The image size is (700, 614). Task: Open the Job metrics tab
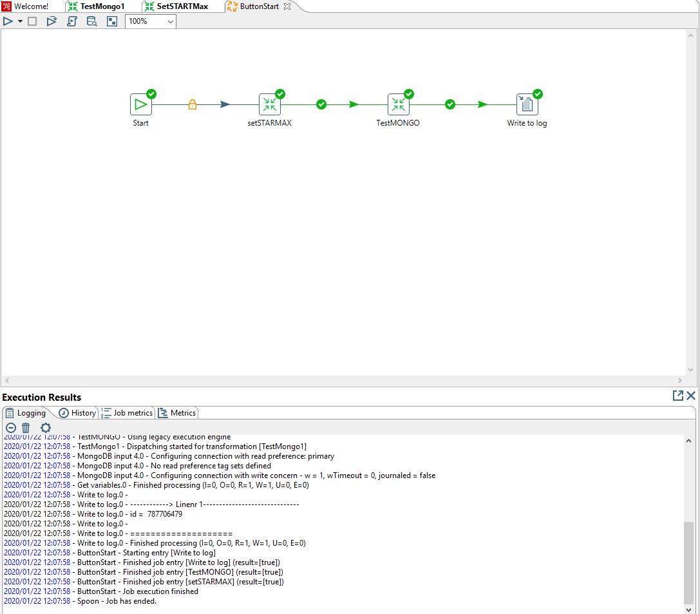(126, 413)
